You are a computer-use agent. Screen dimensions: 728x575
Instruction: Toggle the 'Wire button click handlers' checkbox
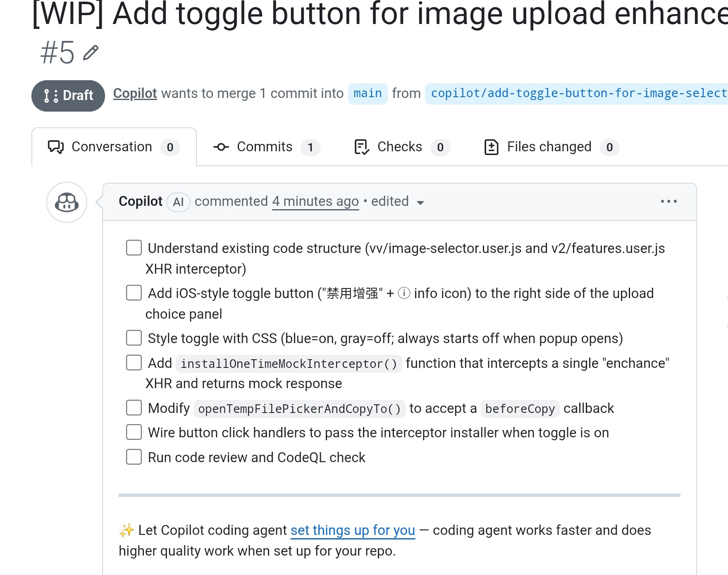pos(134,432)
